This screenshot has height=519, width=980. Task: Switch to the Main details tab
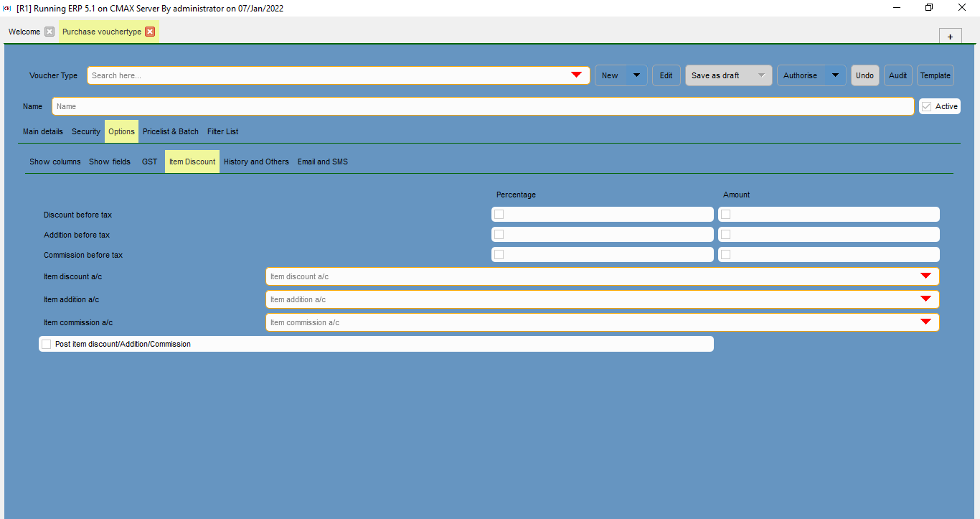(43, 131)
